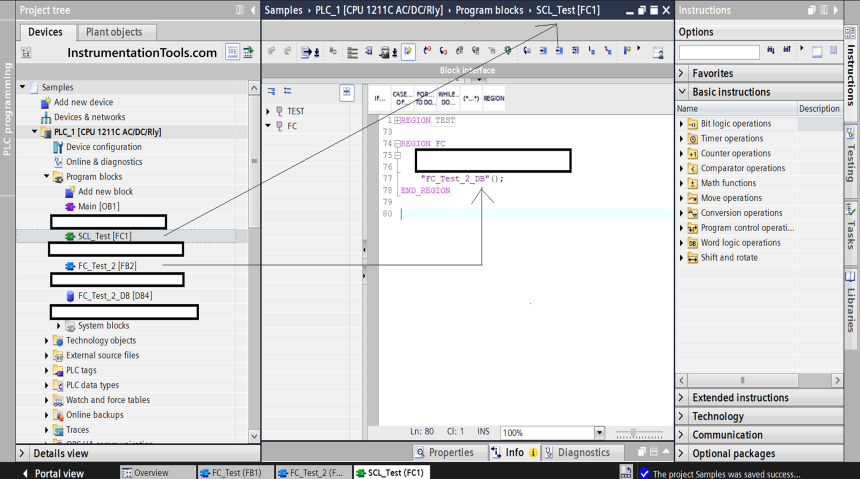Open the Extended instructions section
Image resolution: width=860 pixels, height=479 pixels.
click(x=760, y=397)
